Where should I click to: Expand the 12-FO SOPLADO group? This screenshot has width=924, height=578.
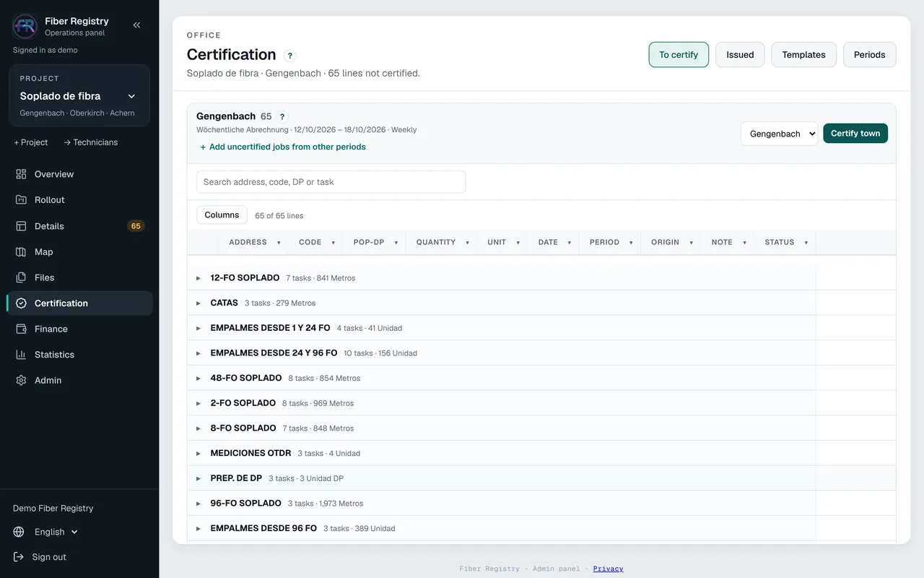click(199, 278)
